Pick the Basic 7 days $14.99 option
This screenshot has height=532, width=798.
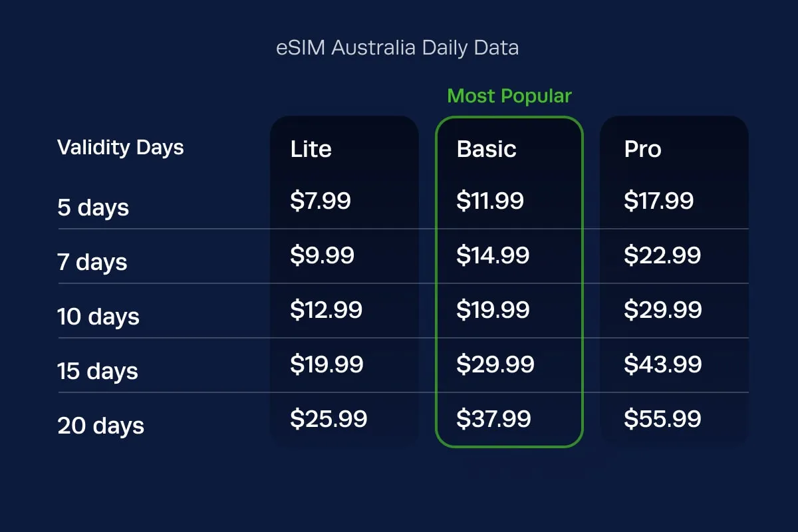pyautogui.click(x=493, y=255)
